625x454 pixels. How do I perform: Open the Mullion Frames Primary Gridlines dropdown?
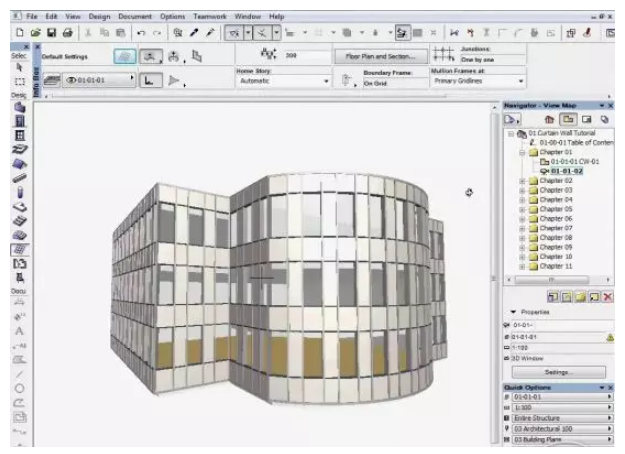(x=478, y=81)
